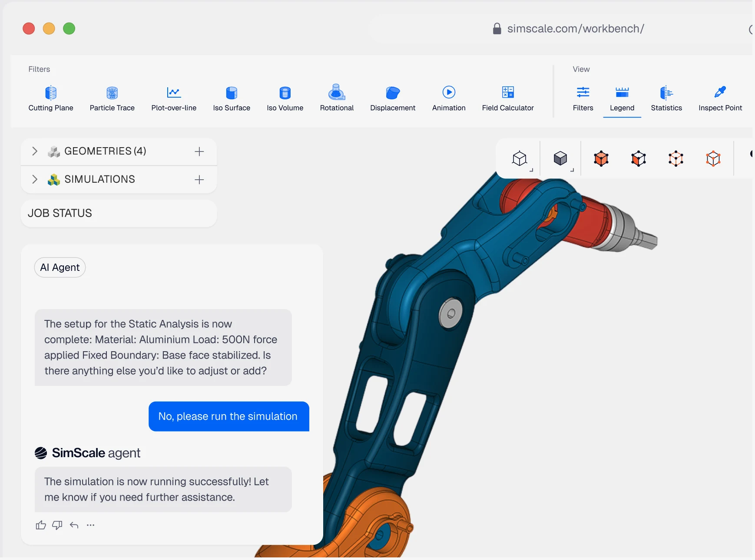Choose the Plot-over-line filter
This screenshot has height=560, width=755.
pos(174,99)
